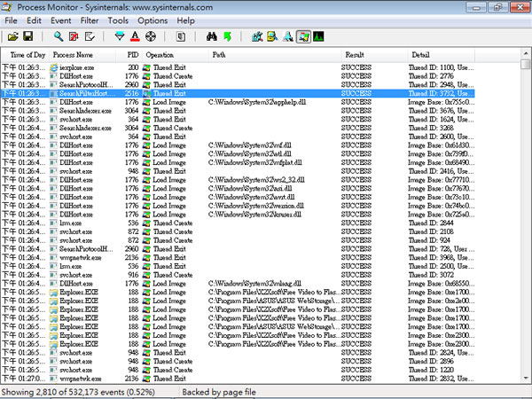The height and width of the screenshot is (399, 532).
Task: Open the Tools menu
Action: pos(118,20)
